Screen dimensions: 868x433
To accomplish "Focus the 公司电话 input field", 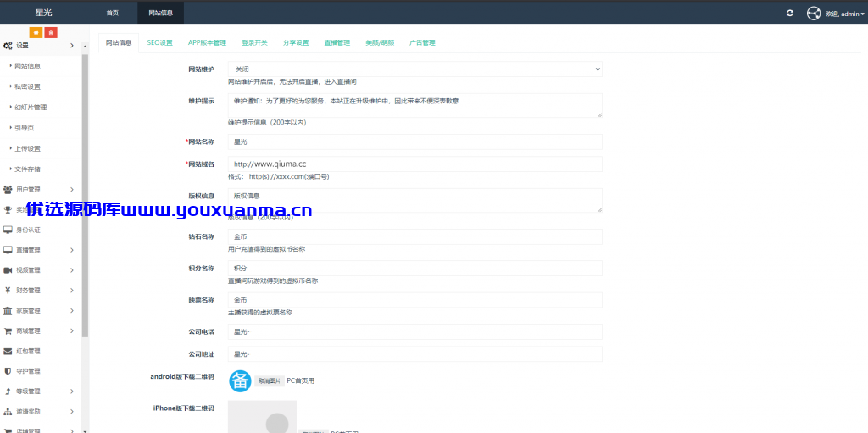I will pyautogui.click(x=415, y=331).
